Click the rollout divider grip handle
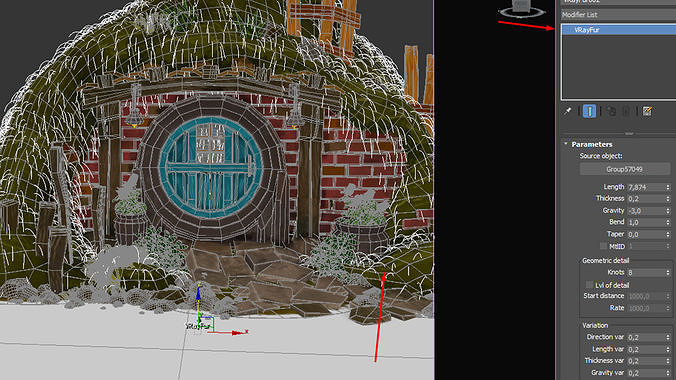676x380 pixels. click(x=629, y=134)
